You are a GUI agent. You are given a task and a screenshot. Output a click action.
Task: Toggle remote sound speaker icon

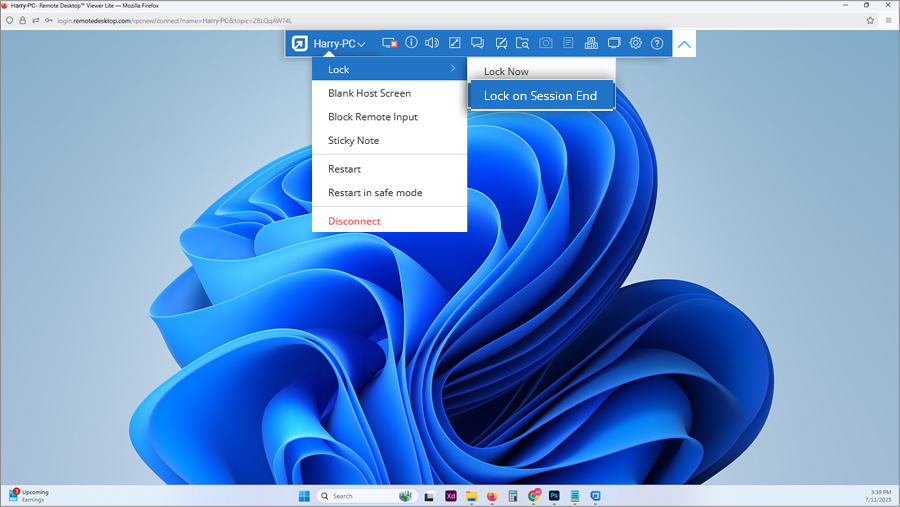[432, 43]
